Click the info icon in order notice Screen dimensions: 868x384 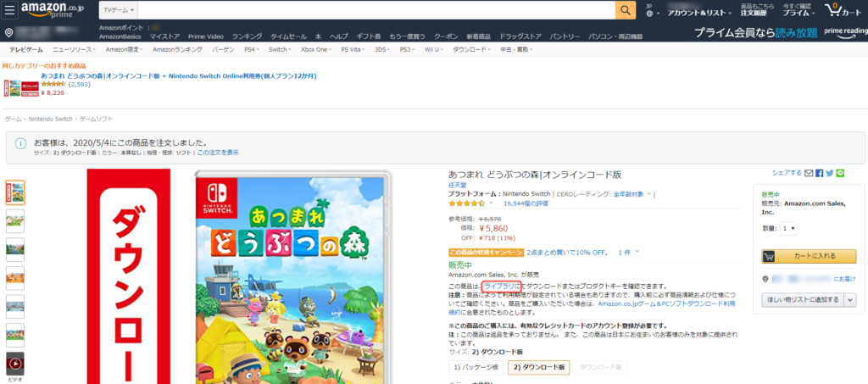20,143
